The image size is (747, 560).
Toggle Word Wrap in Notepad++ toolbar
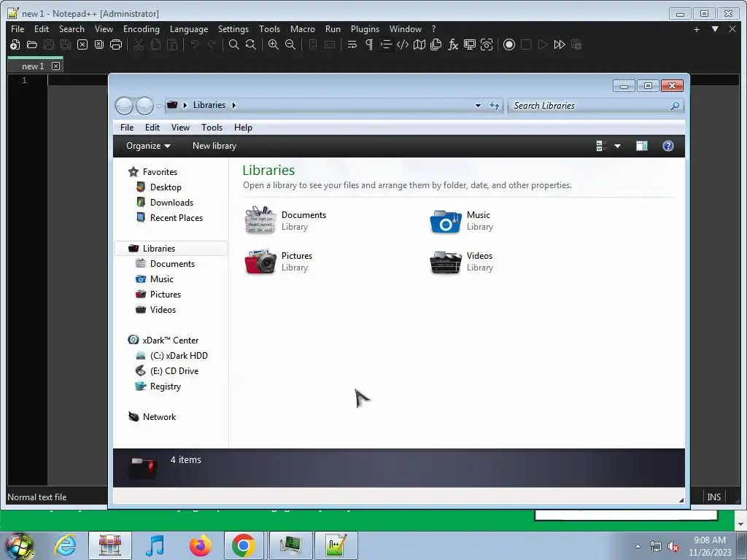point(352,44)
